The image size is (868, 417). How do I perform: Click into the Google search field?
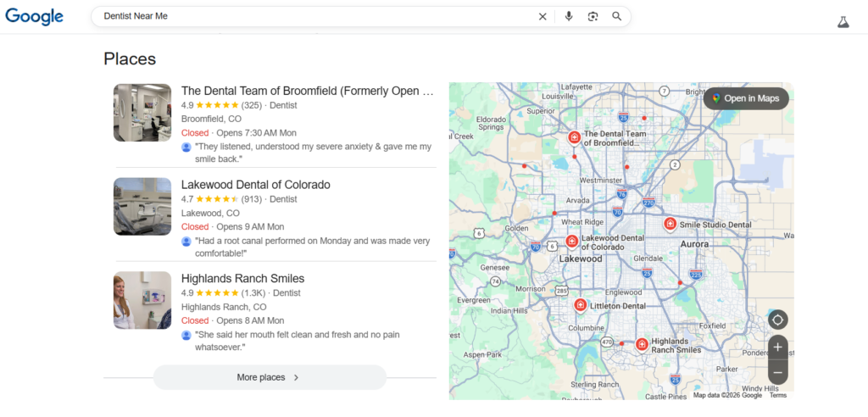coord(314,16)
